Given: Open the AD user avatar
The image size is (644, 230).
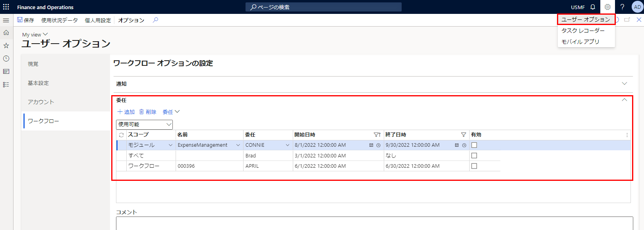Looking at the screenshot, I should [x=637, y=7].
